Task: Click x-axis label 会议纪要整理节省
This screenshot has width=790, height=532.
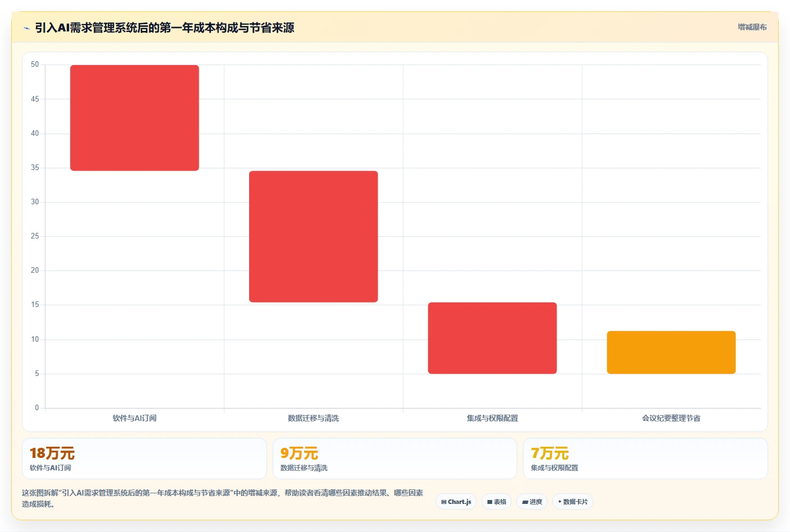Action: tap(671, 418)
